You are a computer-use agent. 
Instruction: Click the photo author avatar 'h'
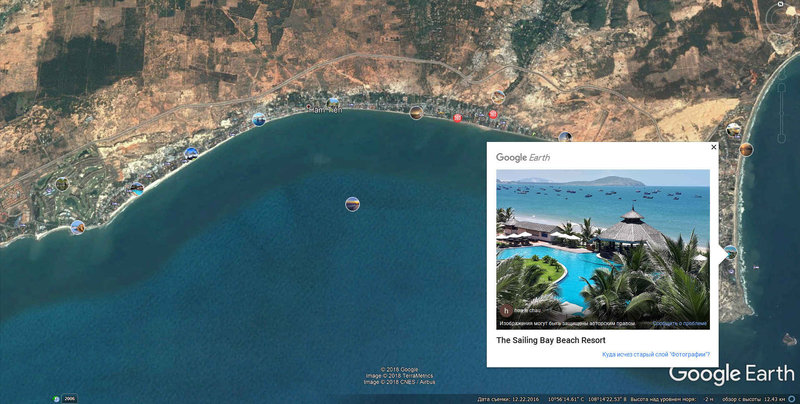(x=506, y=310)
